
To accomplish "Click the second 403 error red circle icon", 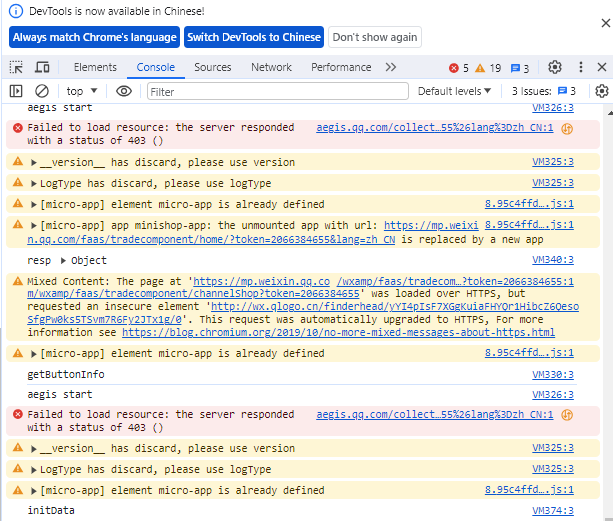I will point(18,414).
